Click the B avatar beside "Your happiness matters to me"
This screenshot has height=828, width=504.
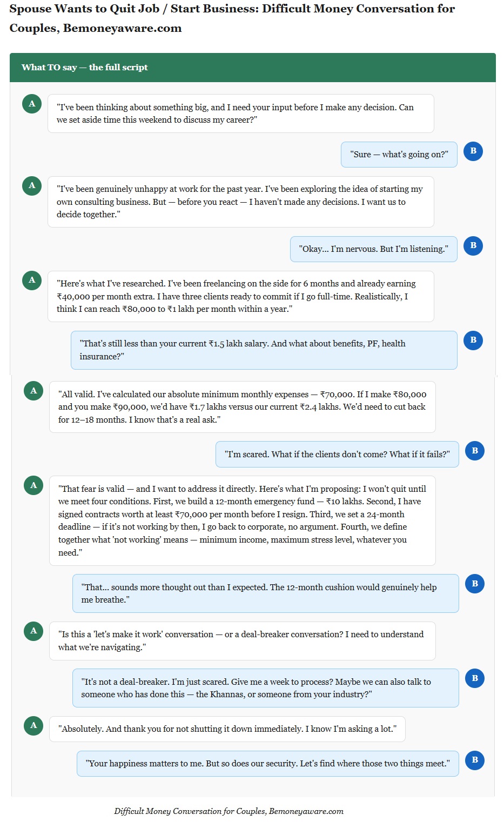tap(475, 760)
